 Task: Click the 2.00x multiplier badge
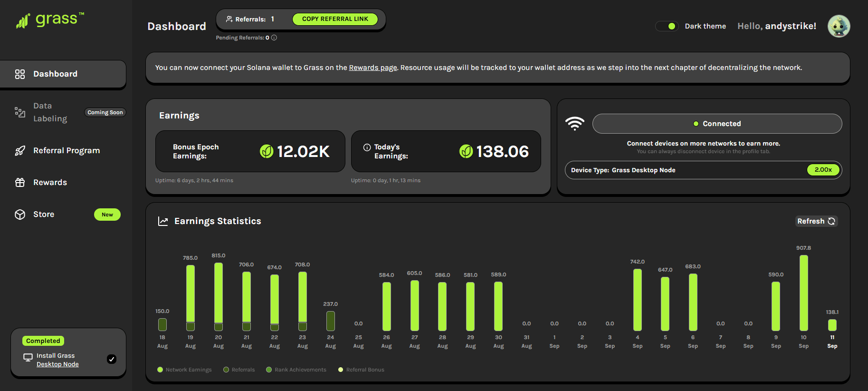click(823, 170)
